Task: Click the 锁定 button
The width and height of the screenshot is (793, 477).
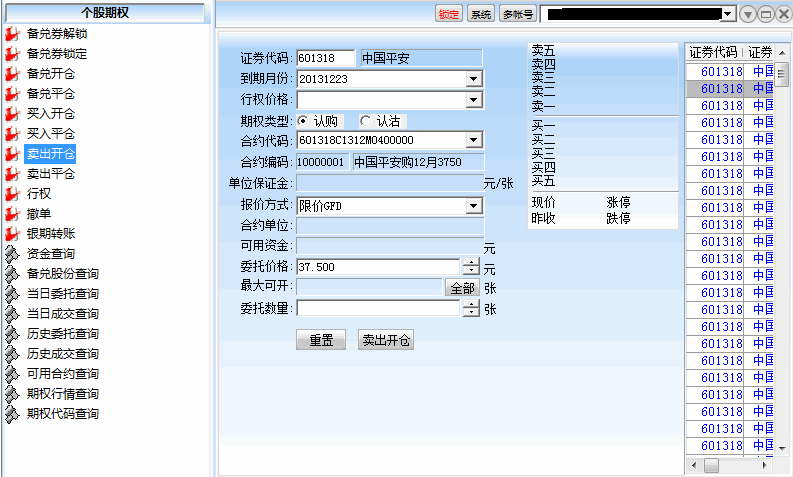Action: 449,14
